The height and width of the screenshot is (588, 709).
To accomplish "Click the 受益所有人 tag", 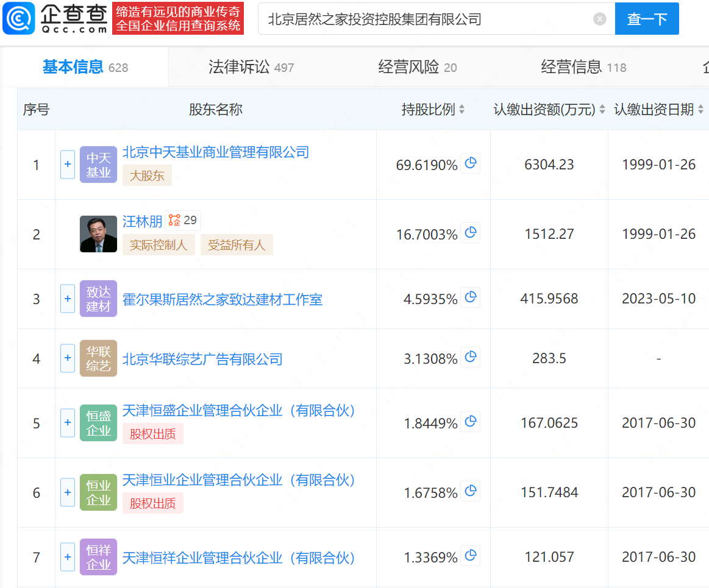I will [237, 245].
